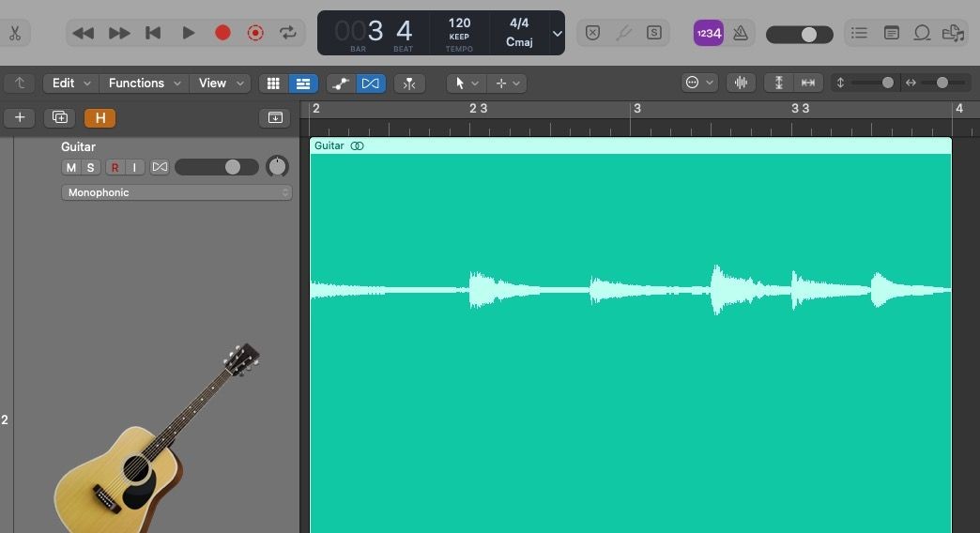Show automation using the automation curve icon
The image size is (980, 533).
pos(341,84)
